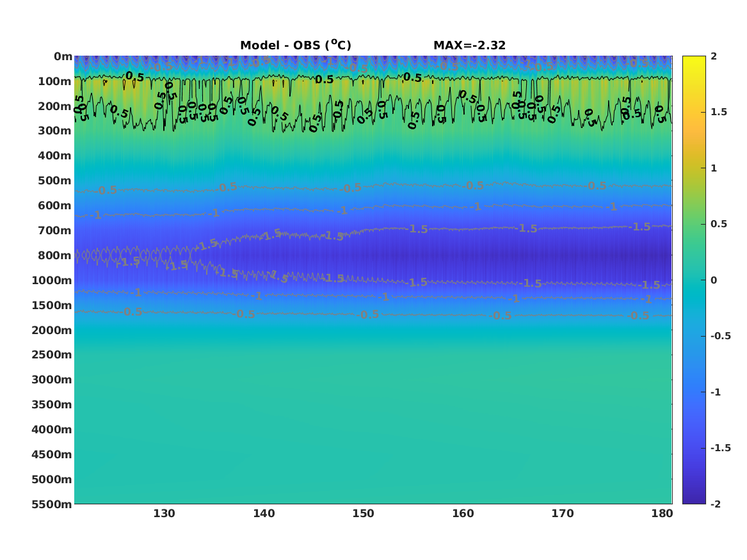Click the '300m' depth axis label

pos(55,131)
